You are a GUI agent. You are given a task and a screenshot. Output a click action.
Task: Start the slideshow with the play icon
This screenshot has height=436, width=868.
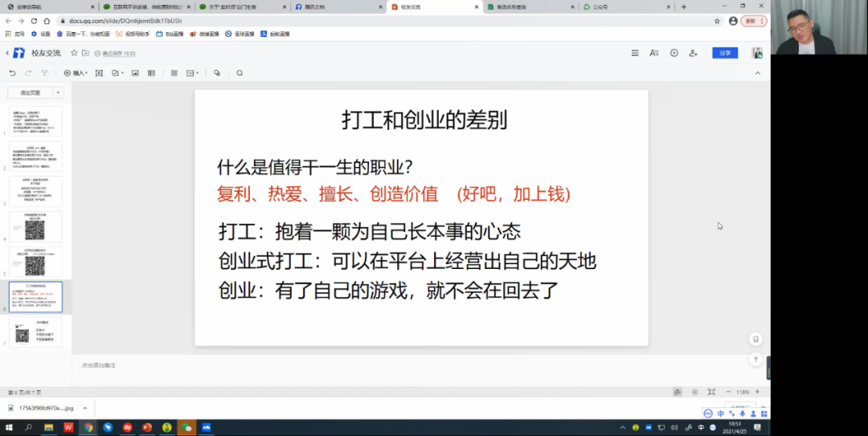click(673, 53)
